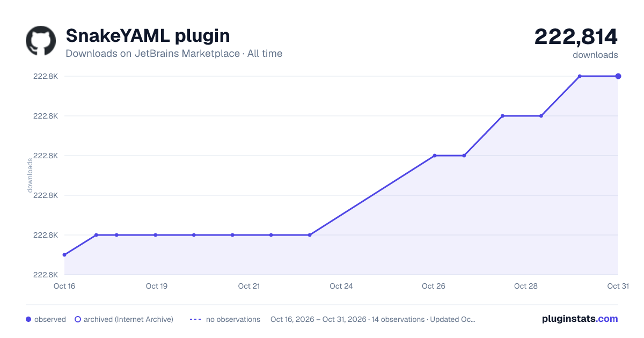Click the hollow archived legend circle
The width and height of the screenshot is (644, 338).
coord(78,319)
